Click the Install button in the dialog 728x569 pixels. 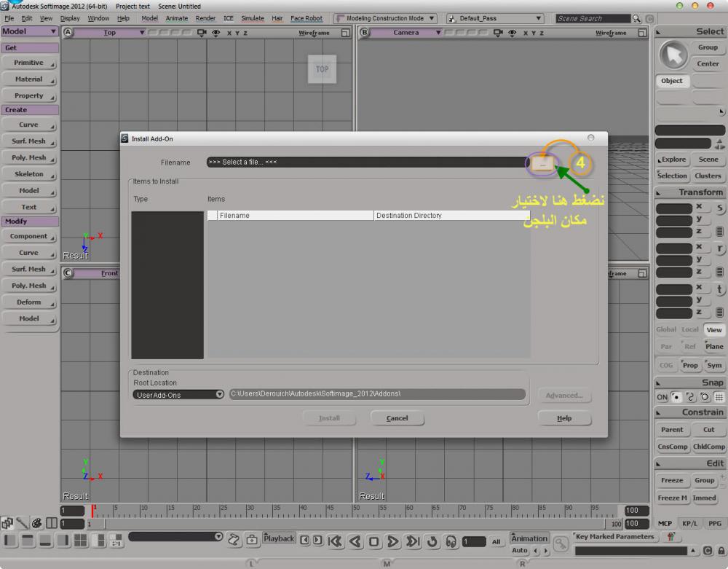tap(329, 418)
